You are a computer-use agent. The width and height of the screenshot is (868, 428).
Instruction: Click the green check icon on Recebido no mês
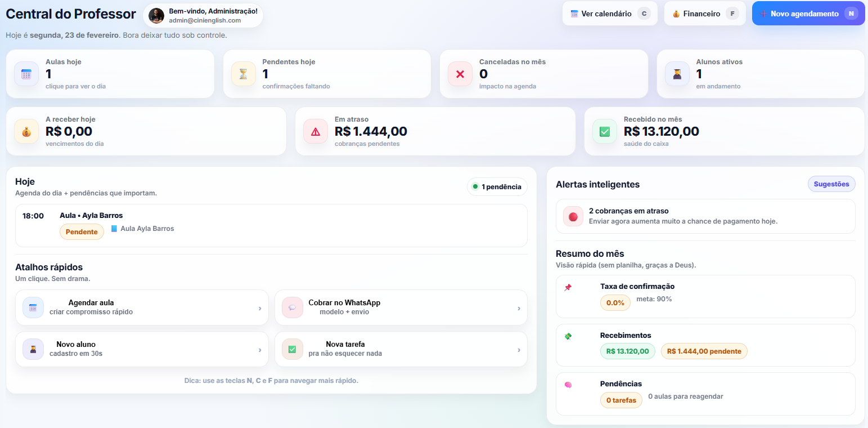tap(605, 131)
